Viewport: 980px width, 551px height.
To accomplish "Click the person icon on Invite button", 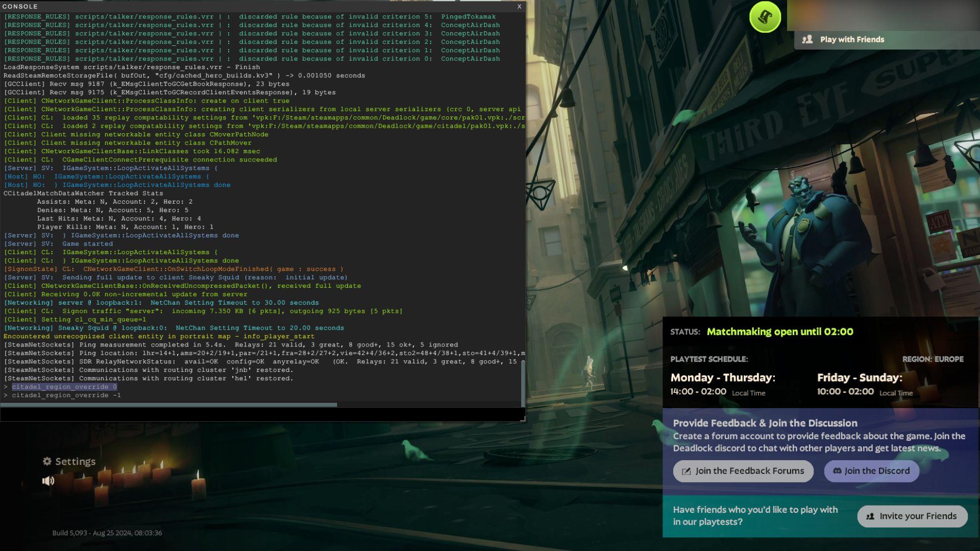I will pyautogui.click(x=870, y=516).
